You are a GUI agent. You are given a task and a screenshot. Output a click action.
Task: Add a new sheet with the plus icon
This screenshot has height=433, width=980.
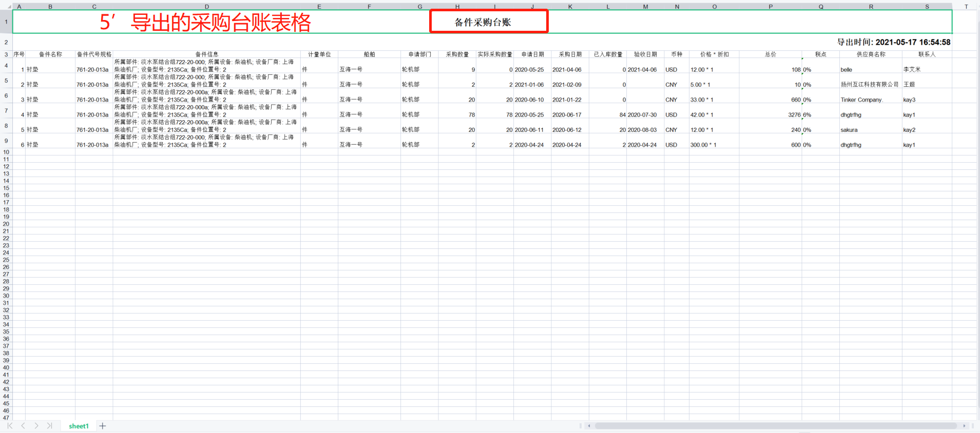pyautogui.click(x=103, y=426)
